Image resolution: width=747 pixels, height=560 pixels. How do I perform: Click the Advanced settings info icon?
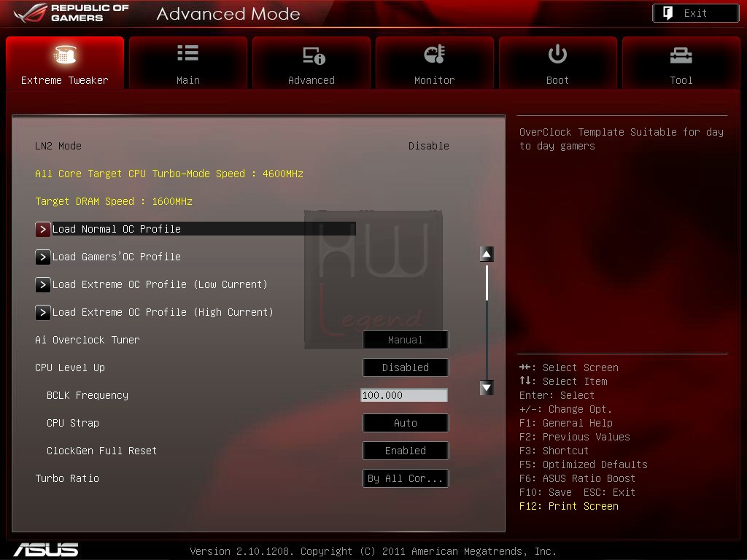click(314, 55)
